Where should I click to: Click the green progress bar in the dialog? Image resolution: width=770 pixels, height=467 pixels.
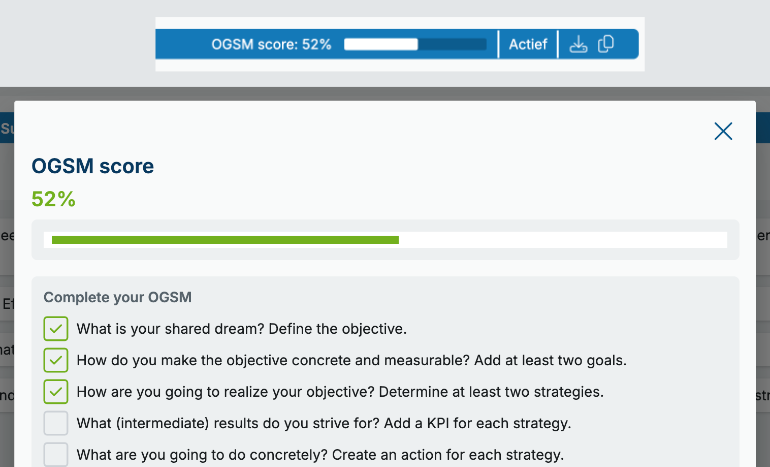[225, 240]
